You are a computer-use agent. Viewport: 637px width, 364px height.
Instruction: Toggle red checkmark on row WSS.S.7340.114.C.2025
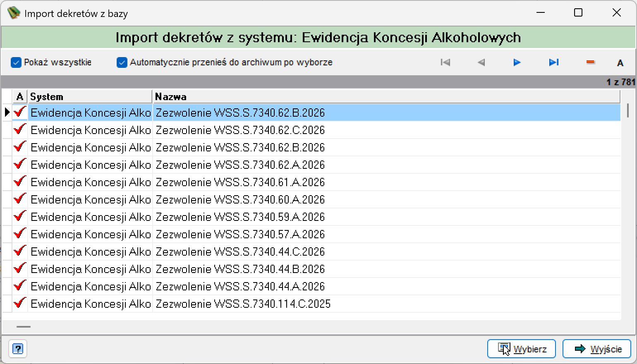pyautogui.click(x=19, y=304)
